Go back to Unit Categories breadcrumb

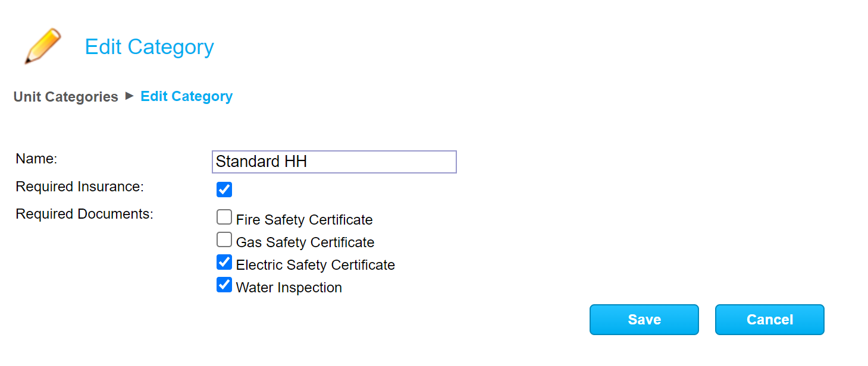[x=66, y=97]
